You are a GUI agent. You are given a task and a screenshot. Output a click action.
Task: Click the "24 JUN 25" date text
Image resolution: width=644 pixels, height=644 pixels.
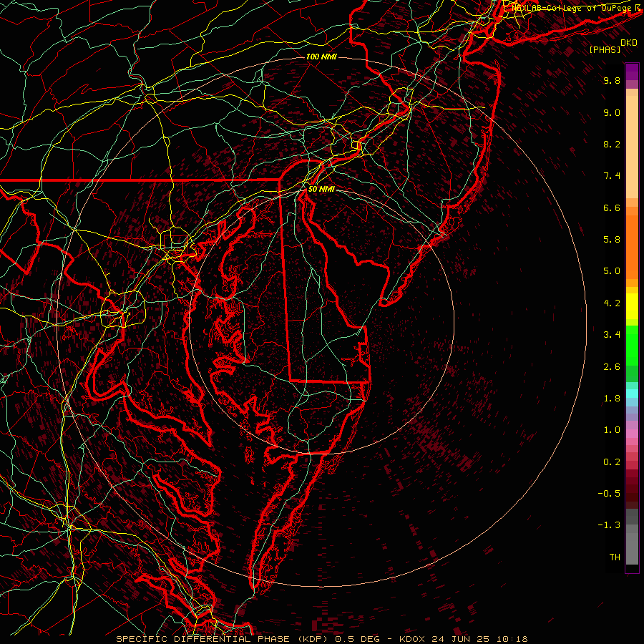pos(461,639)
